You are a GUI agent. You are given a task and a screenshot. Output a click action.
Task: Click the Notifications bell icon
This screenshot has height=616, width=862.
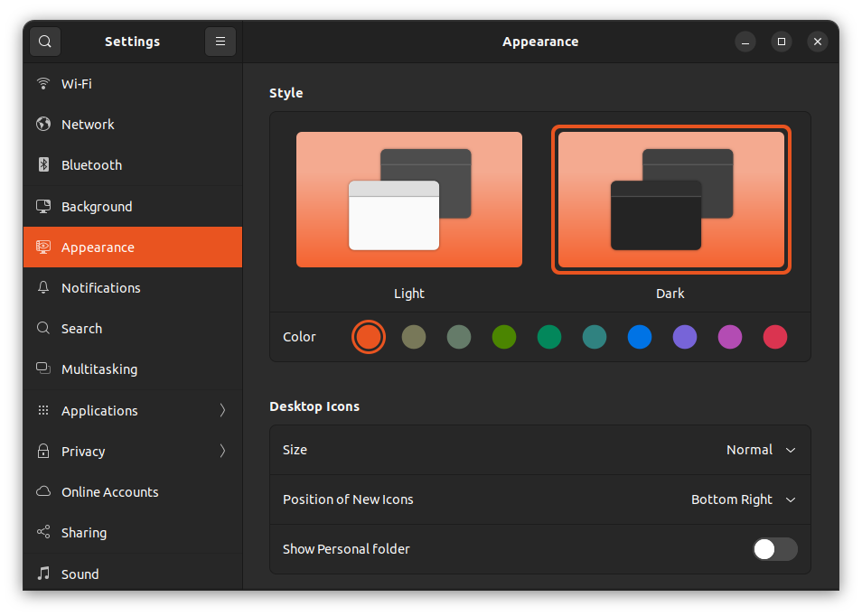pyautogui.click(x=43, y=288)
